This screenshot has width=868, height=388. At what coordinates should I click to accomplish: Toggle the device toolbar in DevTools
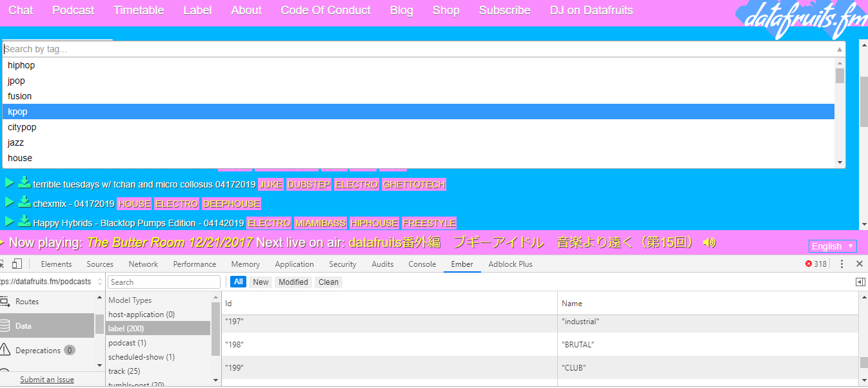click(x=17, y=264)
